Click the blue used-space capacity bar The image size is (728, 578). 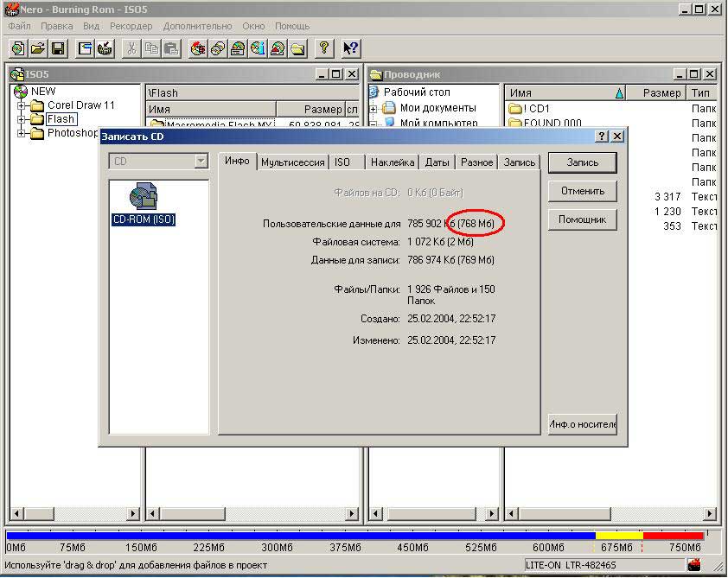point(301,536)
